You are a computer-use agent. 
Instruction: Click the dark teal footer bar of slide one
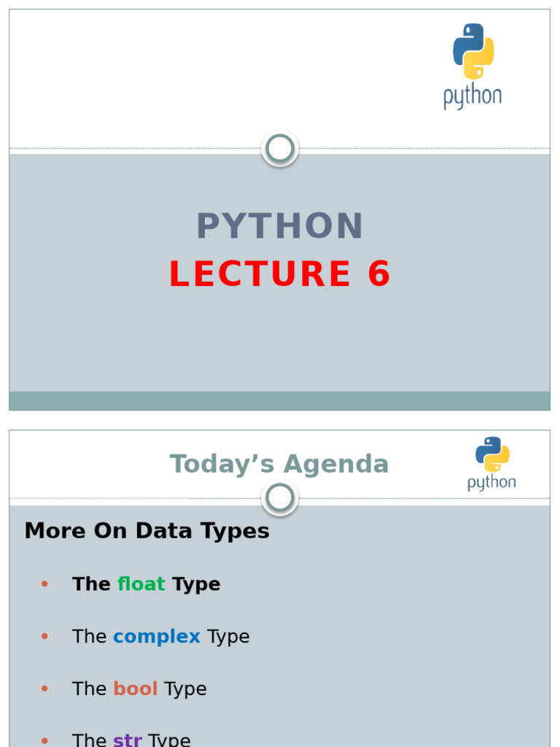279,400
